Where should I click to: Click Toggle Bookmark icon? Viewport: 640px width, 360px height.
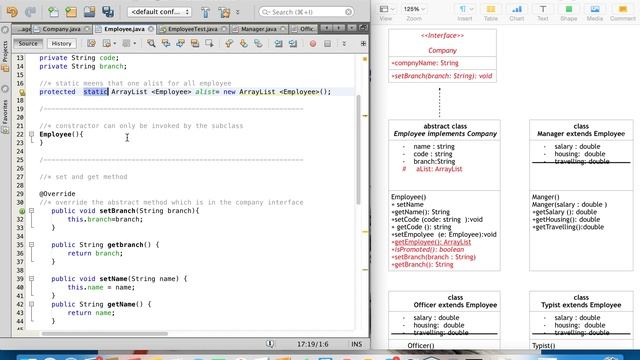[258, 43]
